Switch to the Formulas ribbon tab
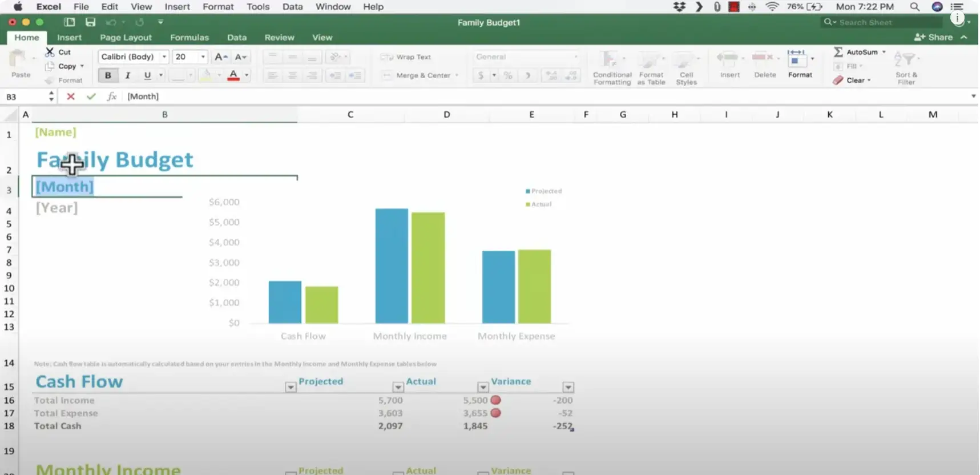Screen dimensions: 980x475 pos(189,38)
